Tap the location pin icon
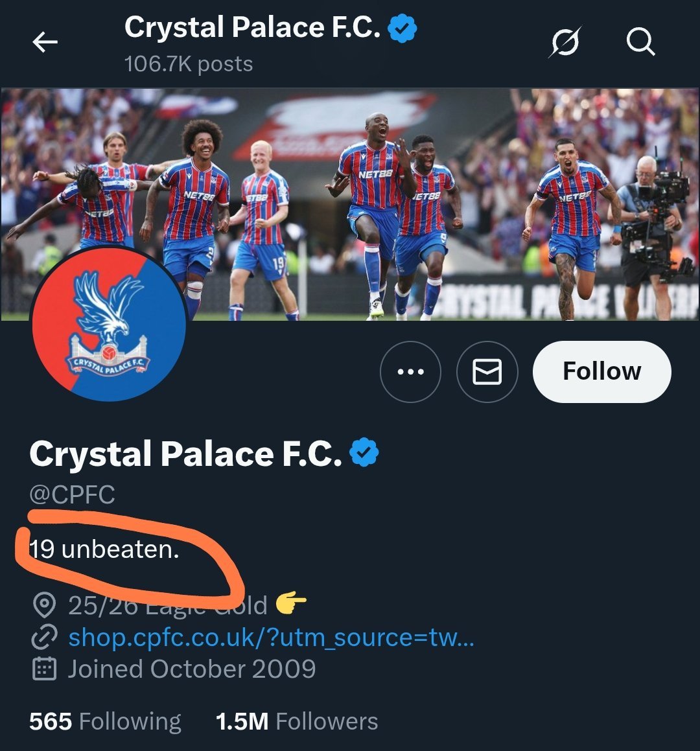The width and height of the screenshot is (700, 751). tap(44, 606)
